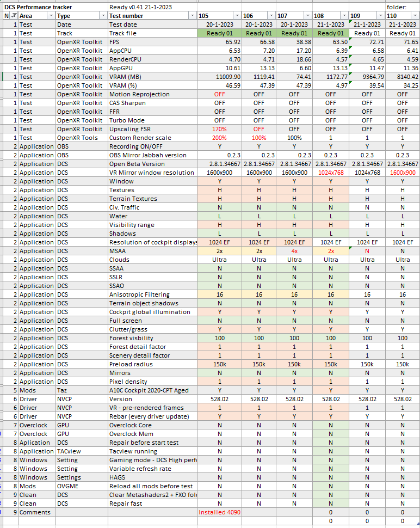
Task: Select VRAM (%) value 4.97
Action: 330,85
